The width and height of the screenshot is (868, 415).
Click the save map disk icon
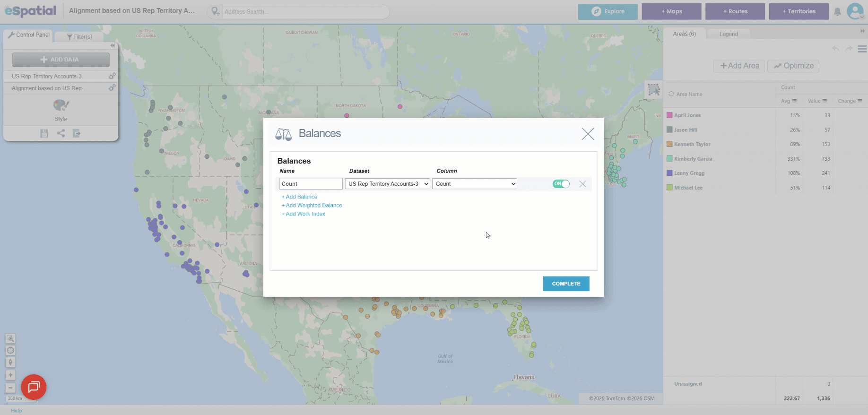click(44, 133)
